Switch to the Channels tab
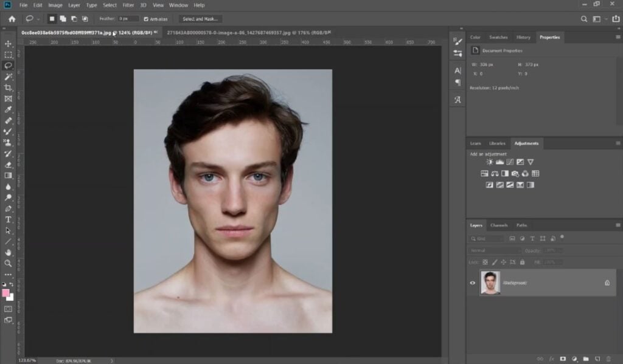Image resolution: width=623 pixels, height=364 pixels. pyautogui.click(x=499, y=225)
